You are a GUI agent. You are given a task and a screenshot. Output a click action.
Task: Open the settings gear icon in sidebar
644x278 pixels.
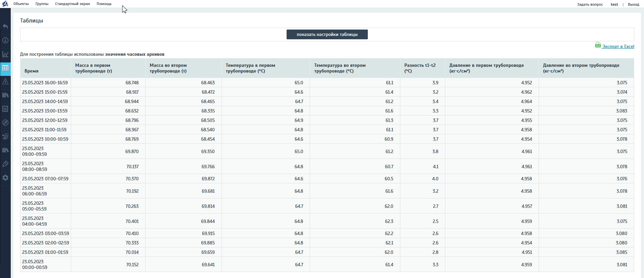coord(5,178)
